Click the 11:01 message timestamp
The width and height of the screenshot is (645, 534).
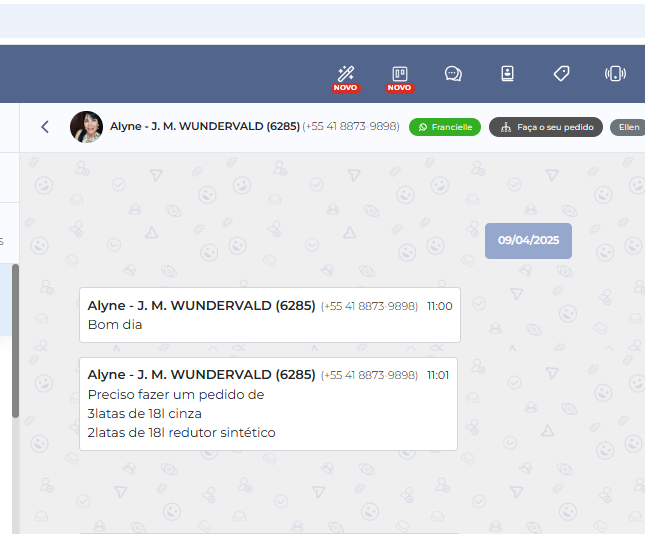(x=438, y=375)
